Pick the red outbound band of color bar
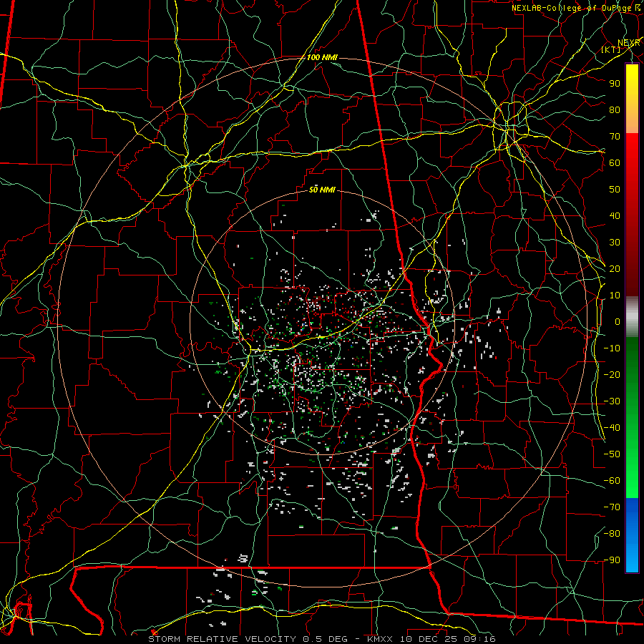Screen dimensions: 644x644 tap(632, 215)
